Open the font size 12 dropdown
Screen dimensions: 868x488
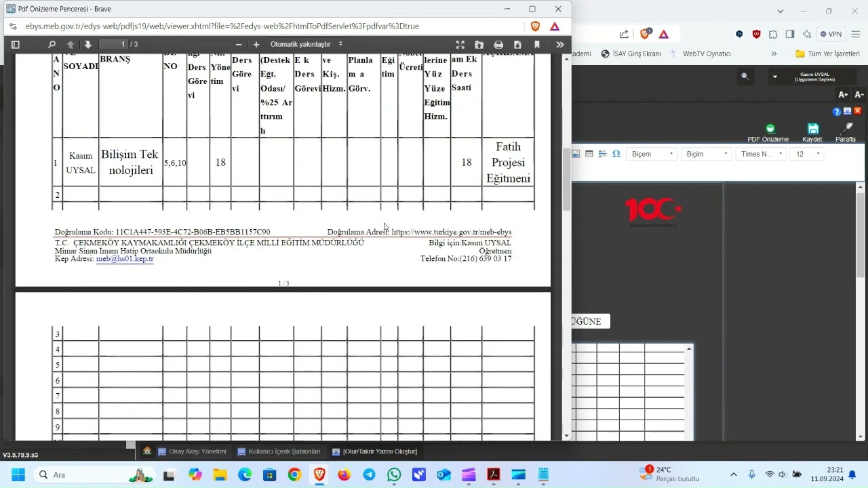[x=808, y=154]
